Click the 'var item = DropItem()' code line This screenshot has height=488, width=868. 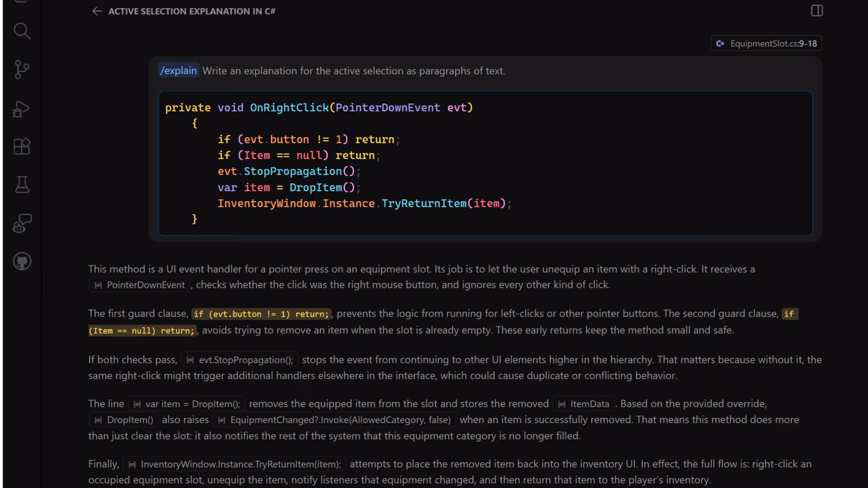(x=289, y=187)
